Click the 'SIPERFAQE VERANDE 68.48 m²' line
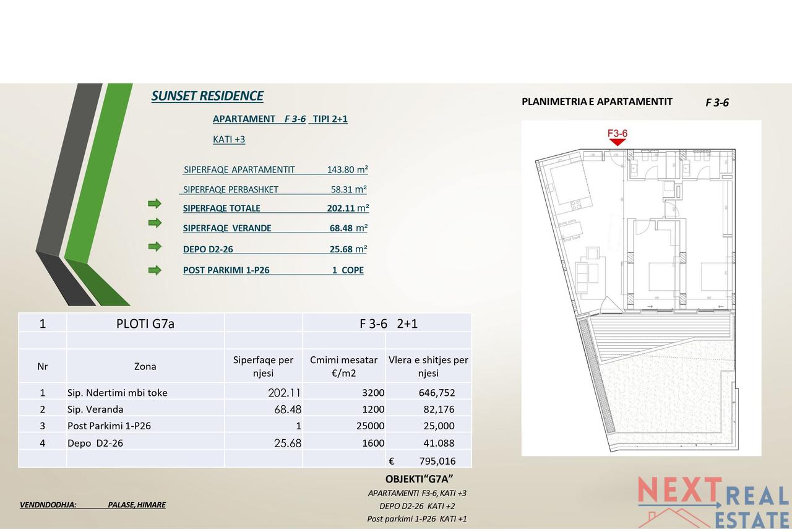The image size is (792, 532). click(x=275, y=228)
